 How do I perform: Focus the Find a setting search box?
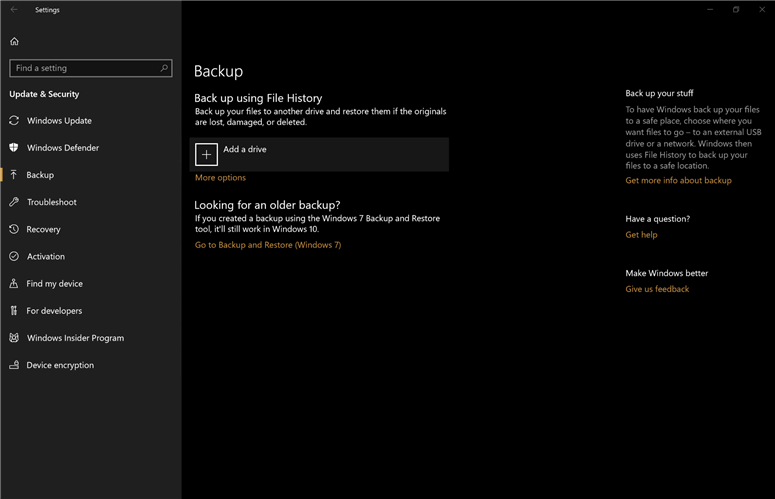click(91, 68)
